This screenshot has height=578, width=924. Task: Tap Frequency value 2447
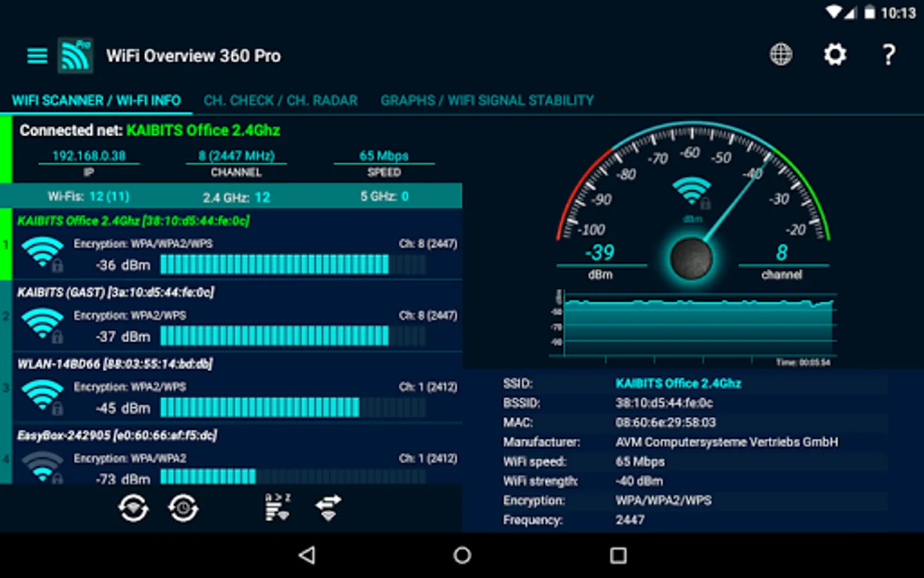pyautogui.click(x=630, y=520)
